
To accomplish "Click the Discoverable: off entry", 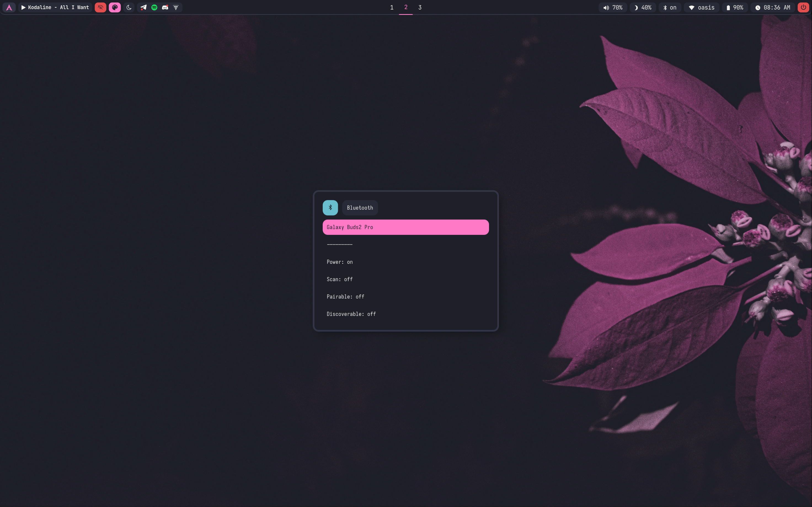I will coord(351,314).
